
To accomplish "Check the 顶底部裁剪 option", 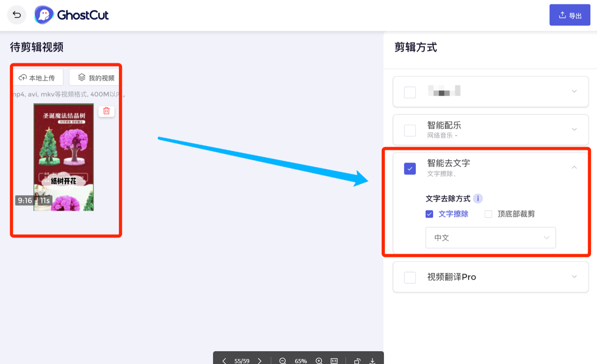I will pos(488,214).
